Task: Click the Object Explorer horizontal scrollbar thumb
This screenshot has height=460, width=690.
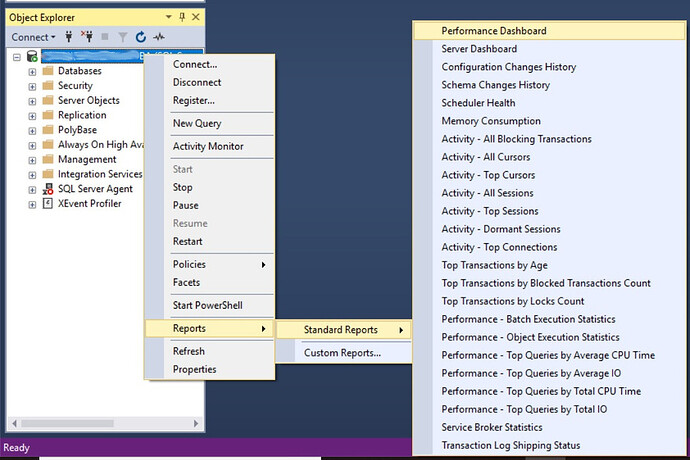Action: [x=67, y=423]
